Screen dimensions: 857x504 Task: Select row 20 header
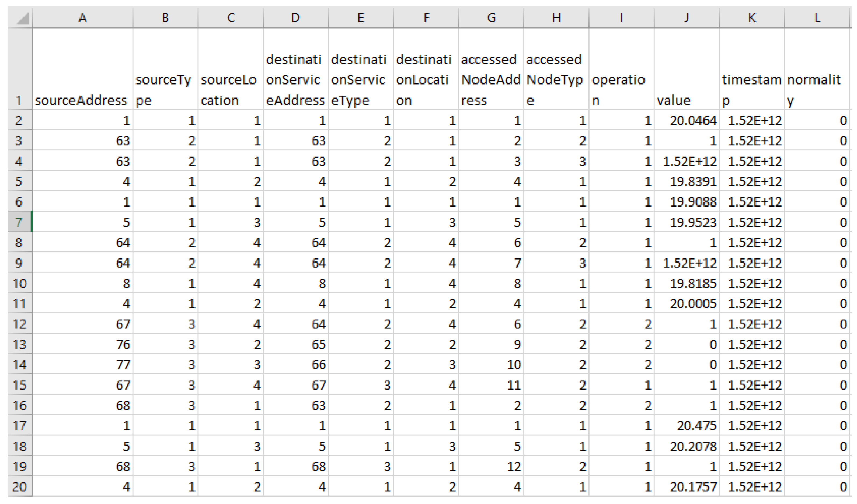(x=19, y=487)
